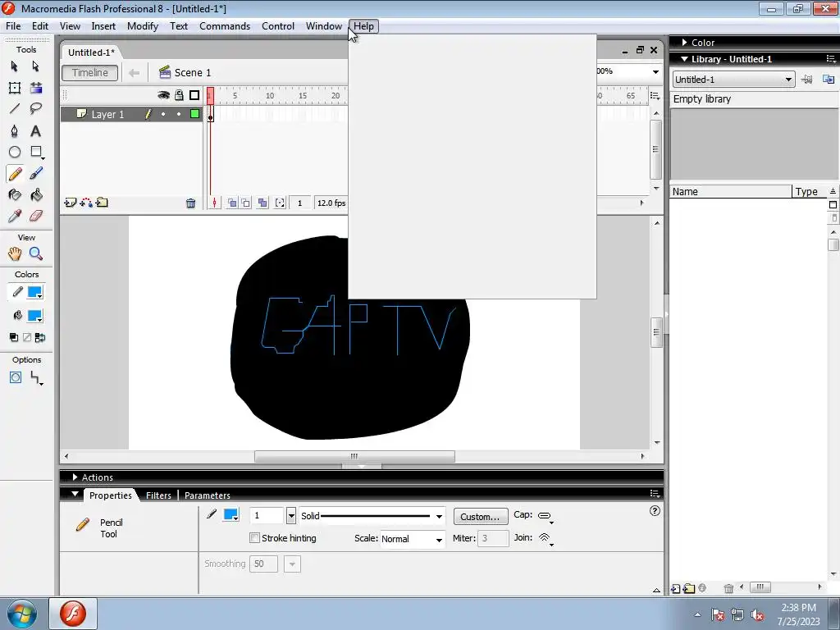The width and height of the screenshot is (840, 630).
Task: Select the Pencil tool in the toolbox
Action: (x=15, y=174)
